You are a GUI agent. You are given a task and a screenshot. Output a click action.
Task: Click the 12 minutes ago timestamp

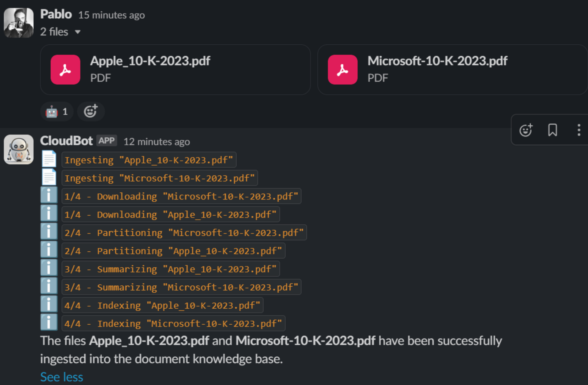point(157,142)
